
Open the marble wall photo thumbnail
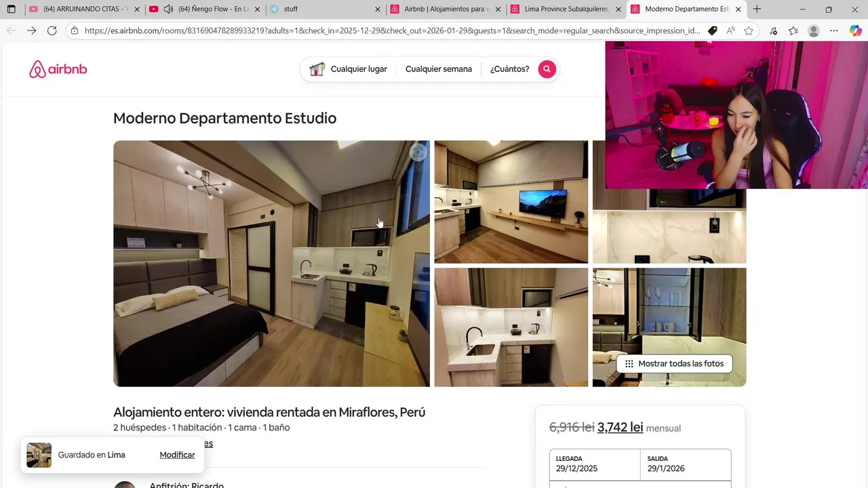click(x=669, y=226)
